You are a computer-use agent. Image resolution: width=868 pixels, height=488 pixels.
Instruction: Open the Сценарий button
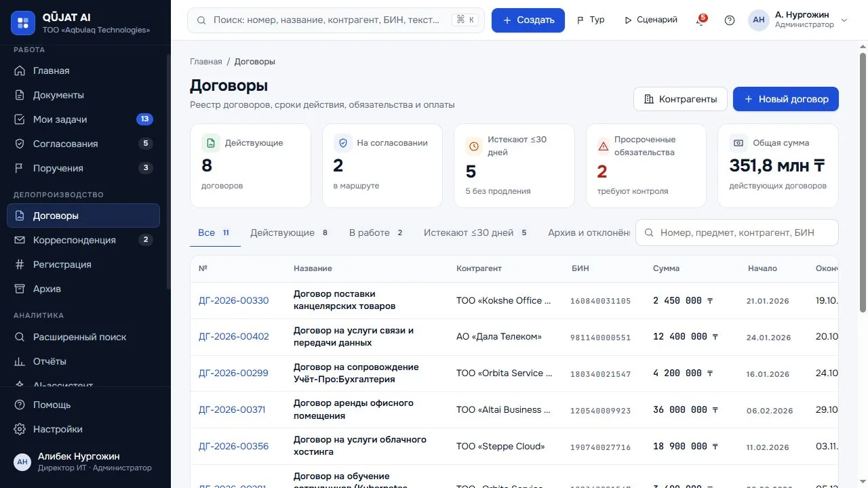point(651,20)
